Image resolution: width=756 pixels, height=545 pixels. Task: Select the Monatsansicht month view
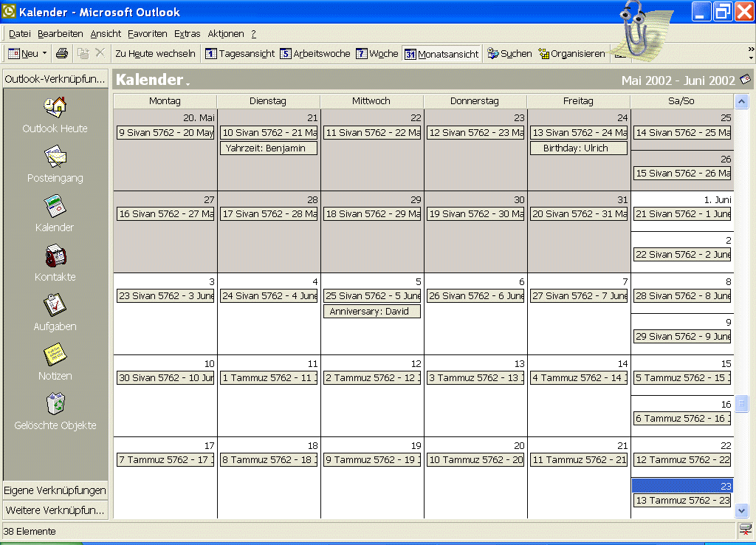pos(441,54)
